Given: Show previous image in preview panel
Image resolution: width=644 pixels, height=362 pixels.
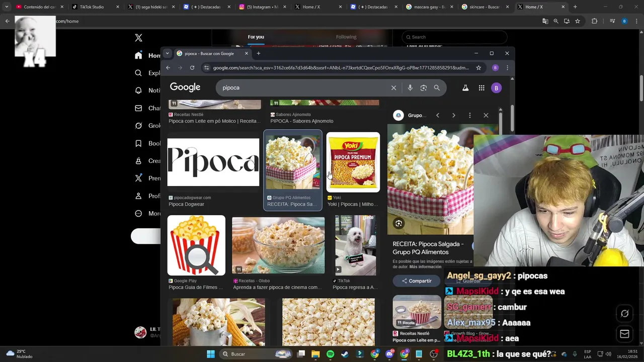Looking at the screenshot, I should (x=438, y=115).
